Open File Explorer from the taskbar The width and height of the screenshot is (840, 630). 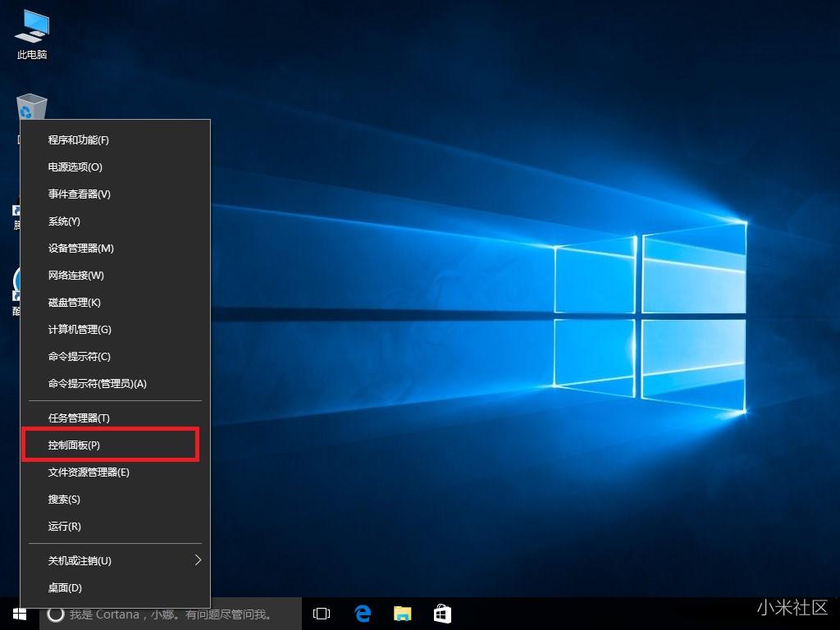point(402,614)
